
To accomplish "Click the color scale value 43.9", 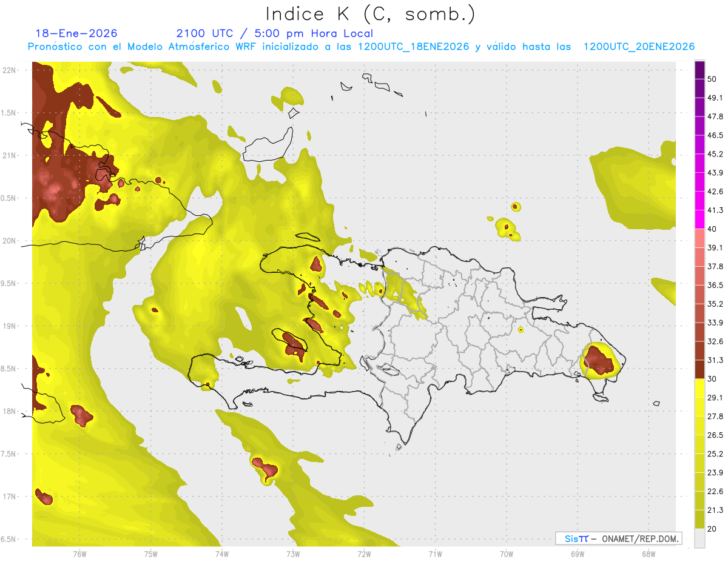I will (x=715, y=173).
